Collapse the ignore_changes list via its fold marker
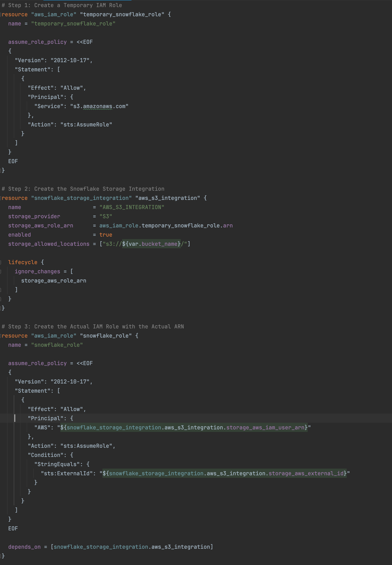Screen dimensions: 392x565 (1, 271)
